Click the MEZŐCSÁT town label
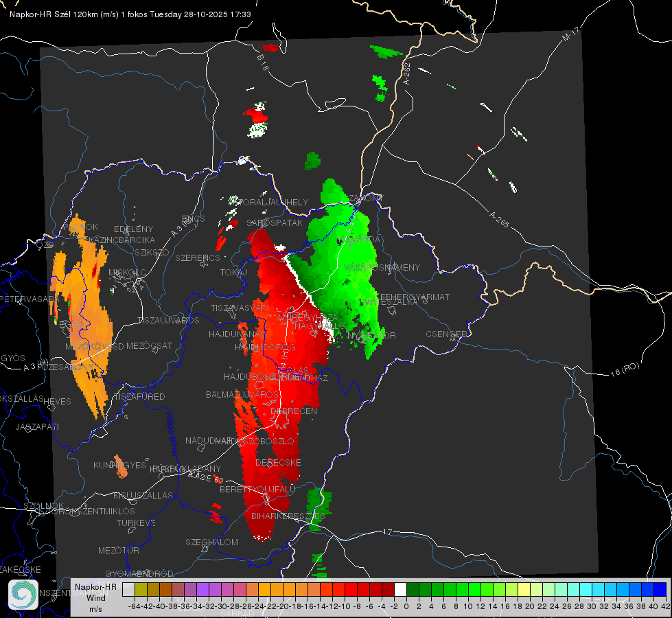Image resolution: width=672 pixels, height=618 pixels. click(150, 345)
